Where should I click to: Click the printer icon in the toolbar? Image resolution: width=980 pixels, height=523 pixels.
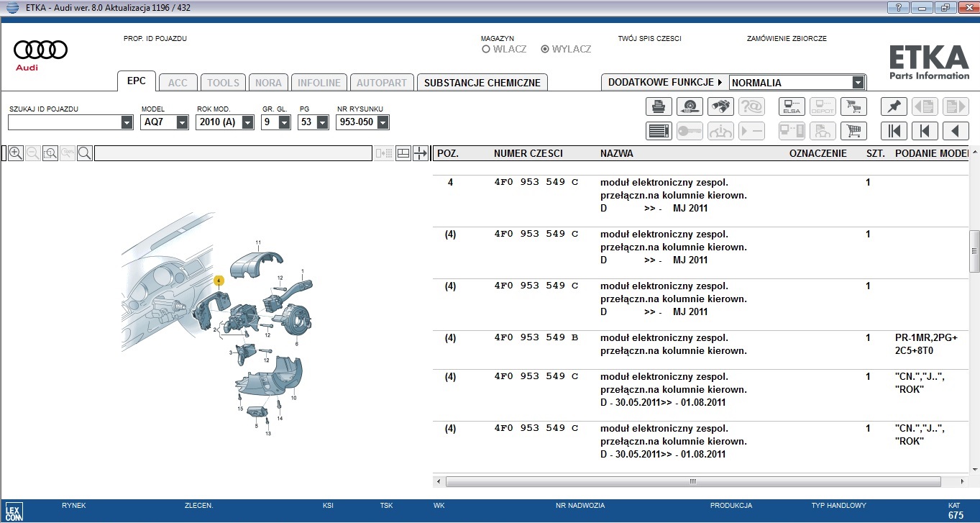click(x=658, y=107)
